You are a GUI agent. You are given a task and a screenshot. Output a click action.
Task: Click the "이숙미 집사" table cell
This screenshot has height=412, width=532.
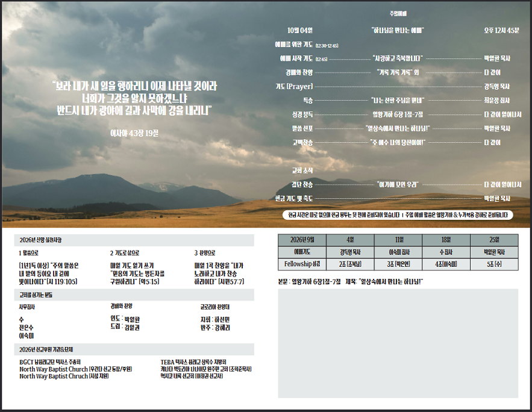tap(398, 252)
